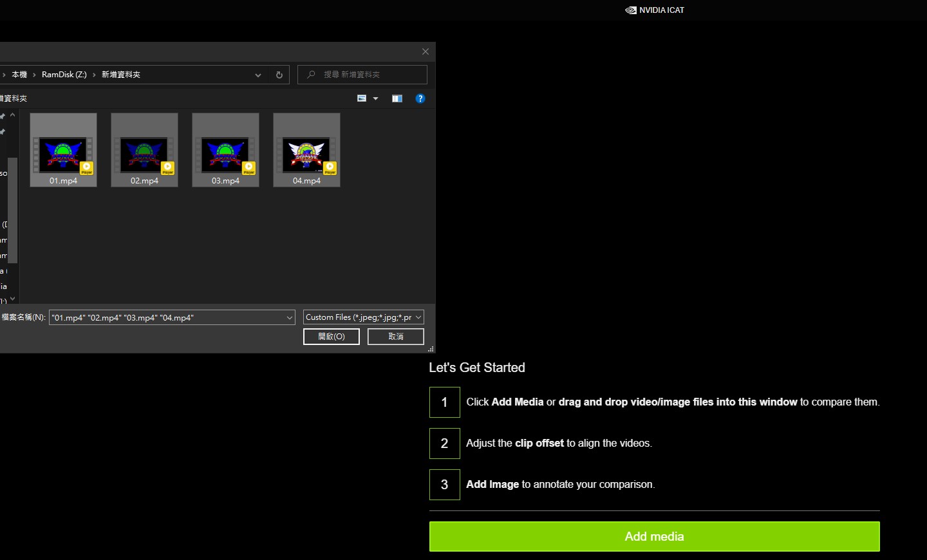927x560 pixels.
Task: Select the 02.mp4 video thumbnail
Action: click(144, 149)
